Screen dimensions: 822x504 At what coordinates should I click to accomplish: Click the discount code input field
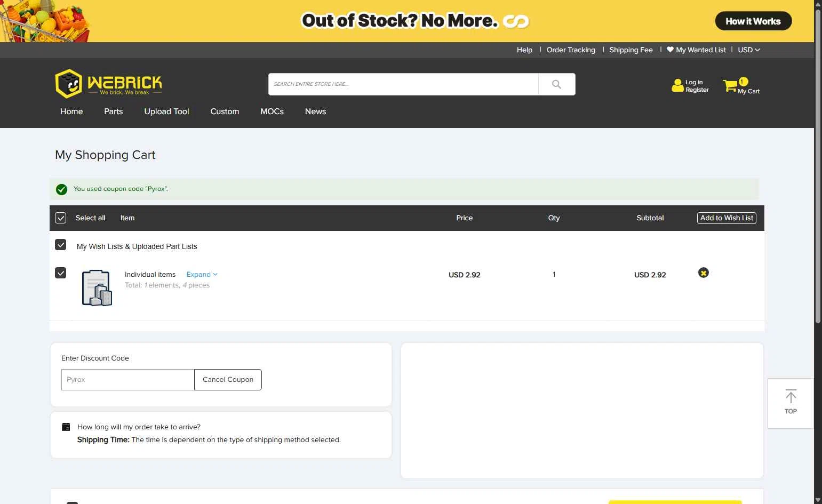pyautogui.click(x=128, y=380)
